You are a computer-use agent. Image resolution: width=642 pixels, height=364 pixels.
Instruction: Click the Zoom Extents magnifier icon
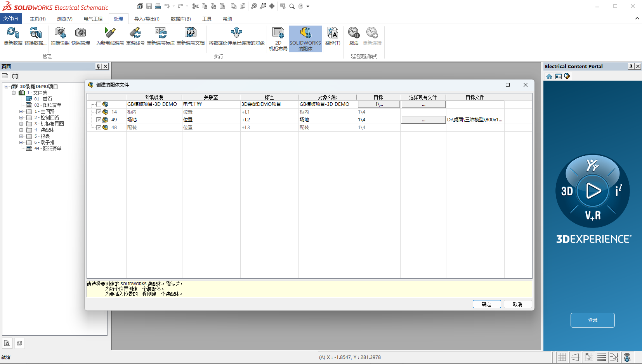point(254,6)
